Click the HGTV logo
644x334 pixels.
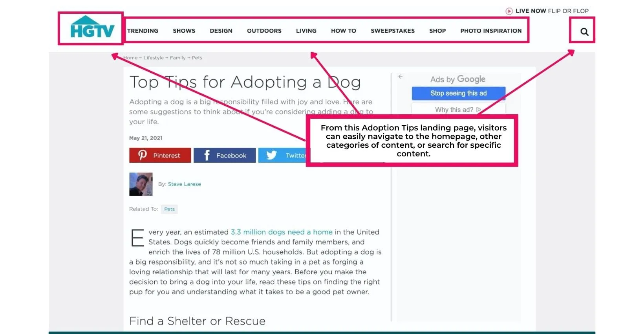(92, 28)
